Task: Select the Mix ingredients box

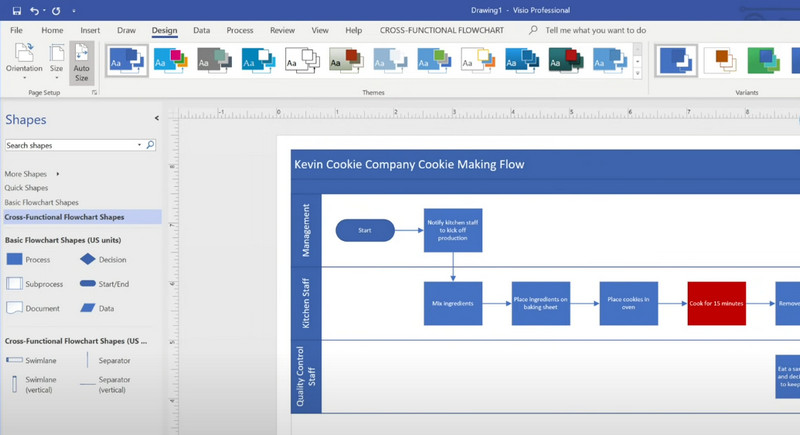Action: pos(453,303)
